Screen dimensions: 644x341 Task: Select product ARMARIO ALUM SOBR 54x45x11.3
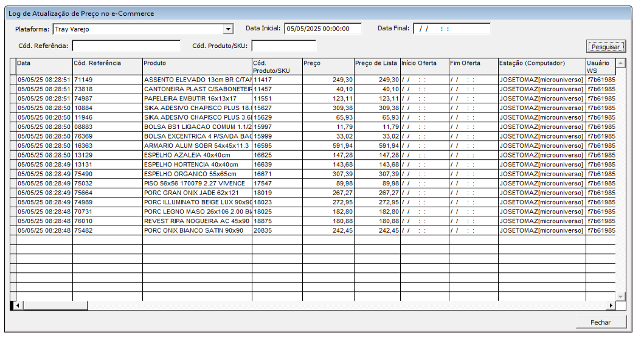point(198,146)
